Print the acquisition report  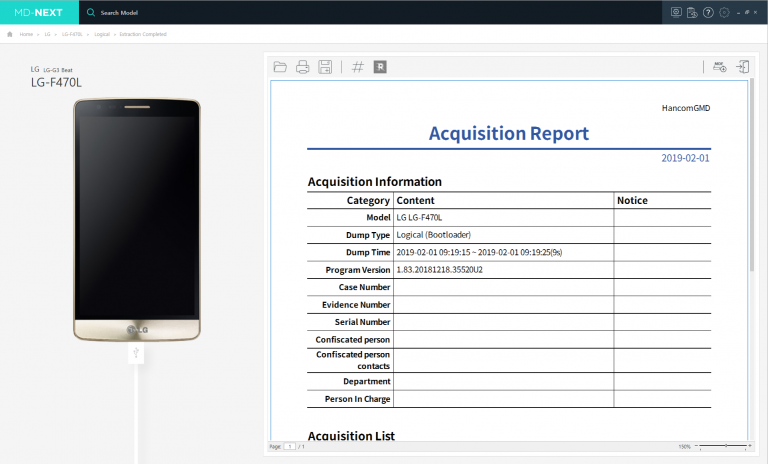pos(302,67)
